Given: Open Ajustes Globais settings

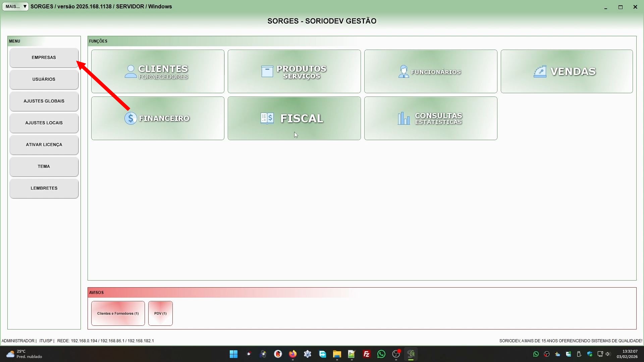Looking at the screenshot, I should pos(44,101).
